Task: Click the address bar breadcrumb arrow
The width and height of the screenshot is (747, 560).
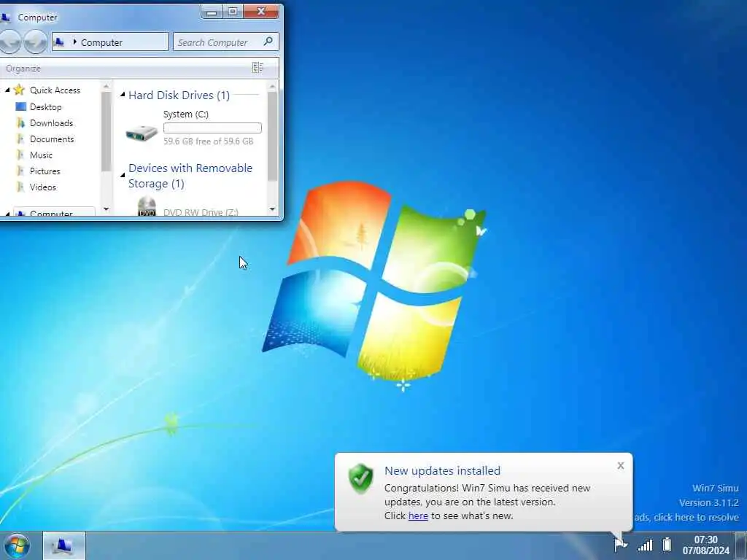Action: pyautogui.click(x=75, y=42)
